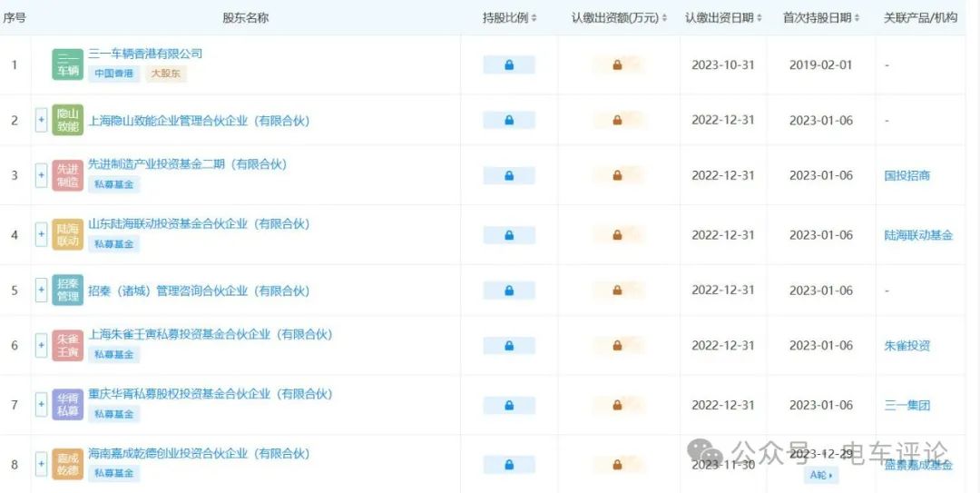Screen dimensions: 980x493
Task: Click the 隐山致能 green logo icon
Action: 67,120
